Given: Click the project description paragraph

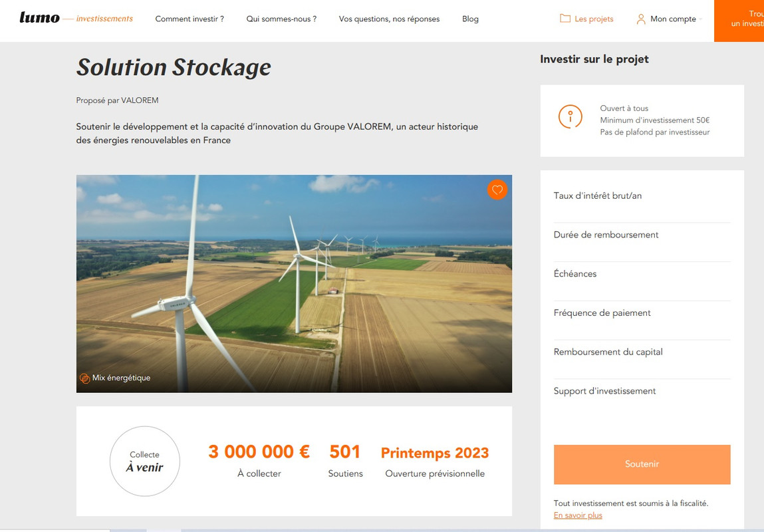Looking at the screenshot, I should coord(277,133).
